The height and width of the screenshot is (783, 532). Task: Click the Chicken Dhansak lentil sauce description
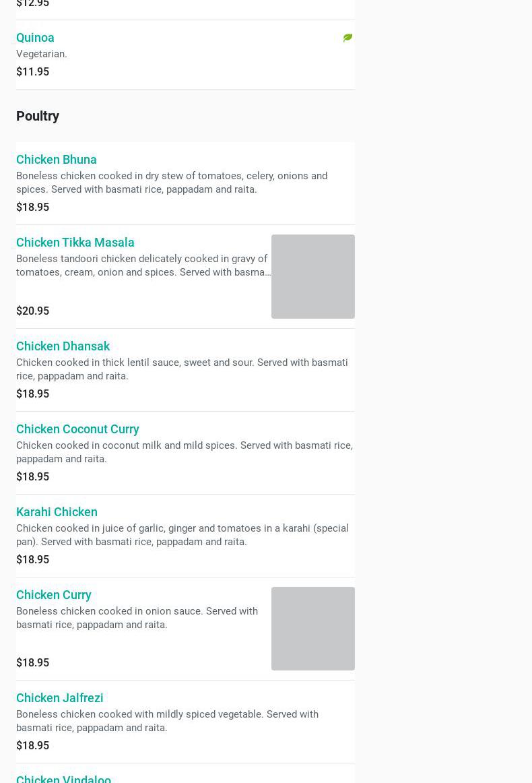tap(182, 369)
